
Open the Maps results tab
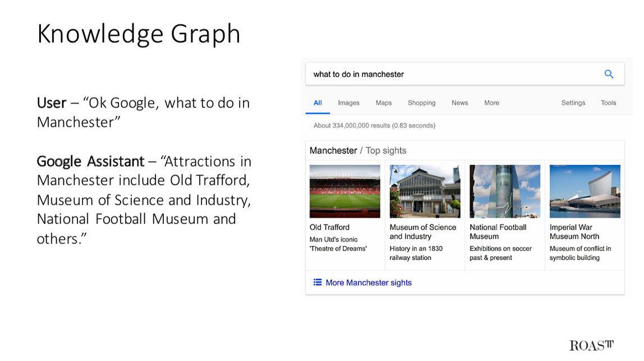(x=383, y=103)
